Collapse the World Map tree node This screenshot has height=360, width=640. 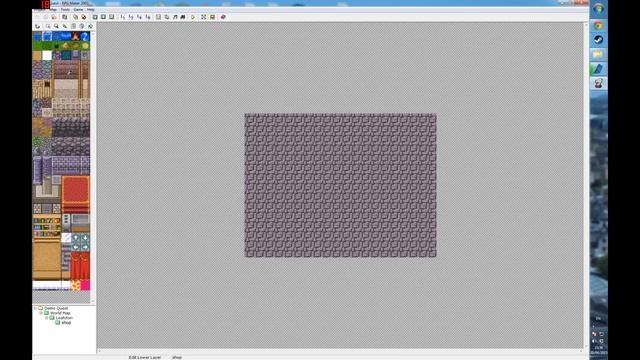point(41,313)
